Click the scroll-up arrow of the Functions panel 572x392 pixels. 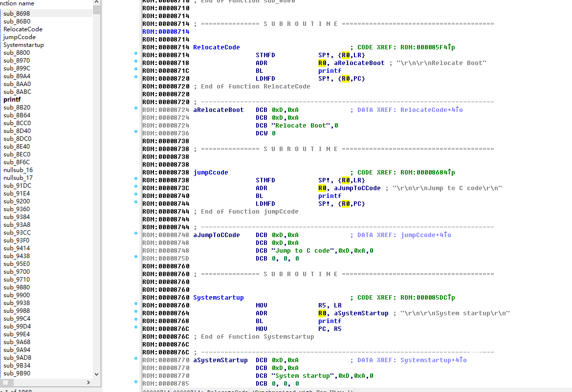click(96, 2)
